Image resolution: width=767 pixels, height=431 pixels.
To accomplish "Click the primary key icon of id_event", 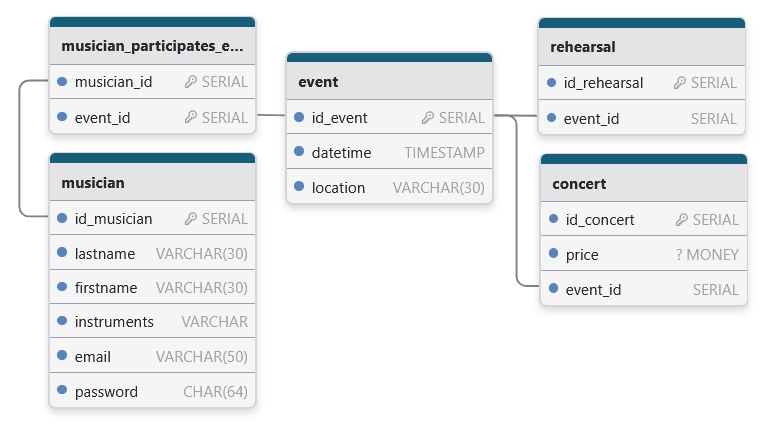I will 428,118.
